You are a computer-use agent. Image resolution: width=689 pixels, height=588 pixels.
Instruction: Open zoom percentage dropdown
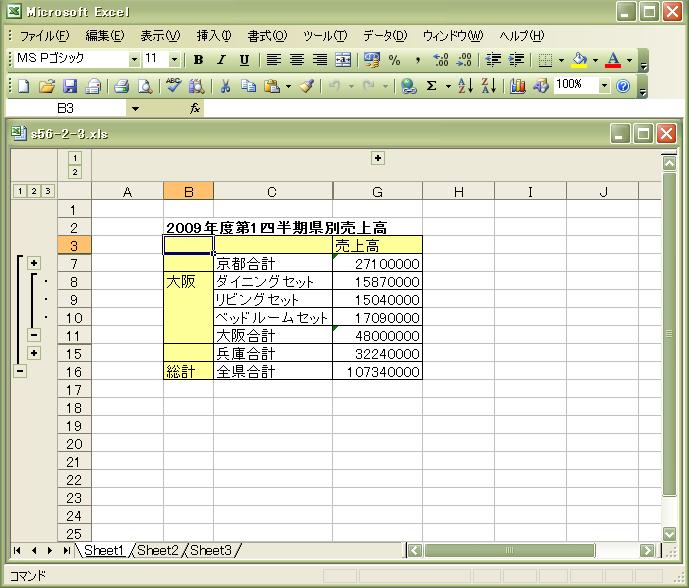click(605, 85)
